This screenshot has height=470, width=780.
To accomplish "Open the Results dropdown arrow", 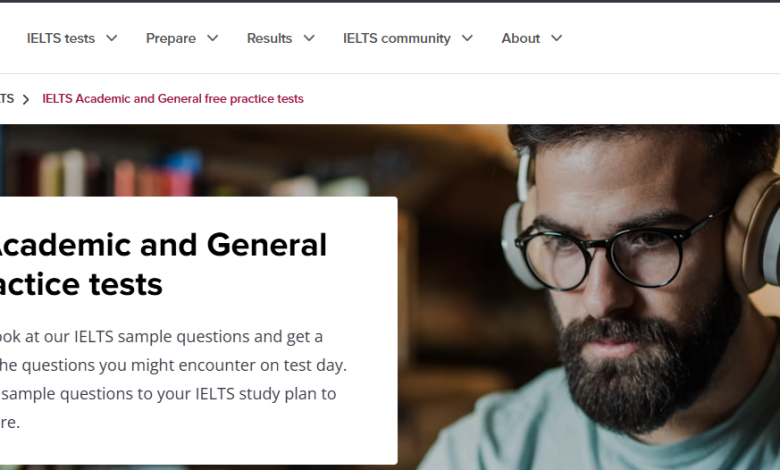I will [308, 38].
